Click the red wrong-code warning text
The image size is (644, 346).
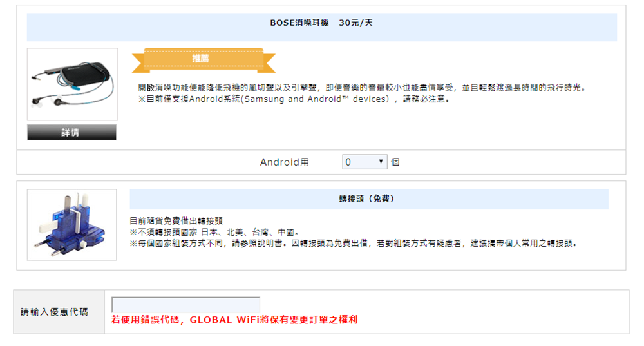click(x=234, y=320)
